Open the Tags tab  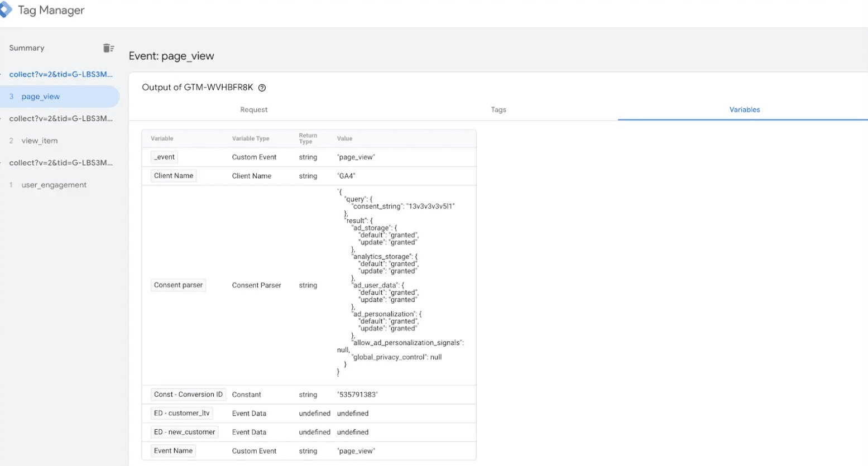click(498, 109)
